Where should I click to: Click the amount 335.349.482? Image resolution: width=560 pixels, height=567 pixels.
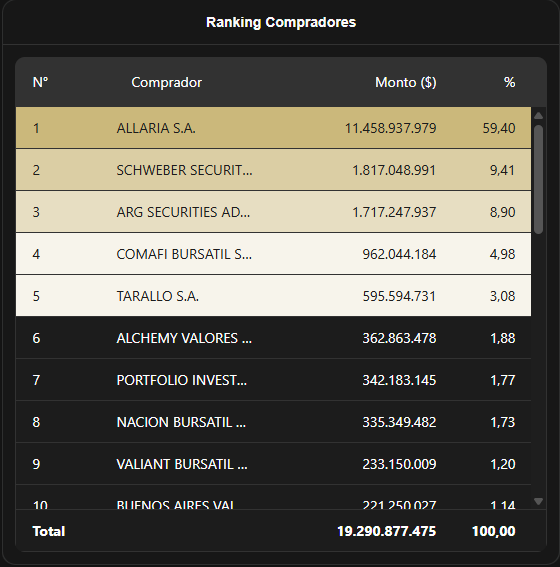[x=399, y=422]
